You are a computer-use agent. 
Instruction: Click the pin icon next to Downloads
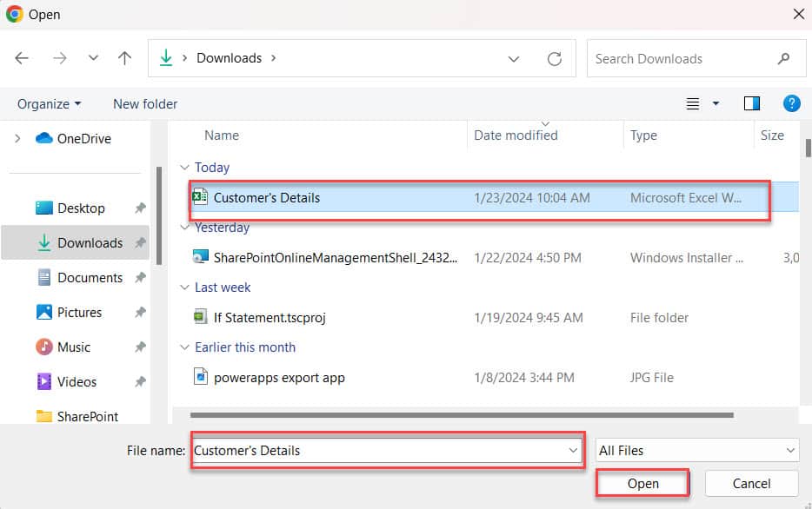click(140, 242)
